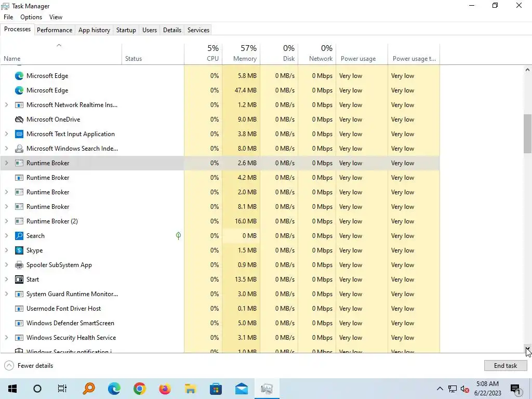The height and width of the screenshot is (399, 532).
Task: Click the Microsoft Edge icon using 47.4 MB
Action: tap(19, 90)
